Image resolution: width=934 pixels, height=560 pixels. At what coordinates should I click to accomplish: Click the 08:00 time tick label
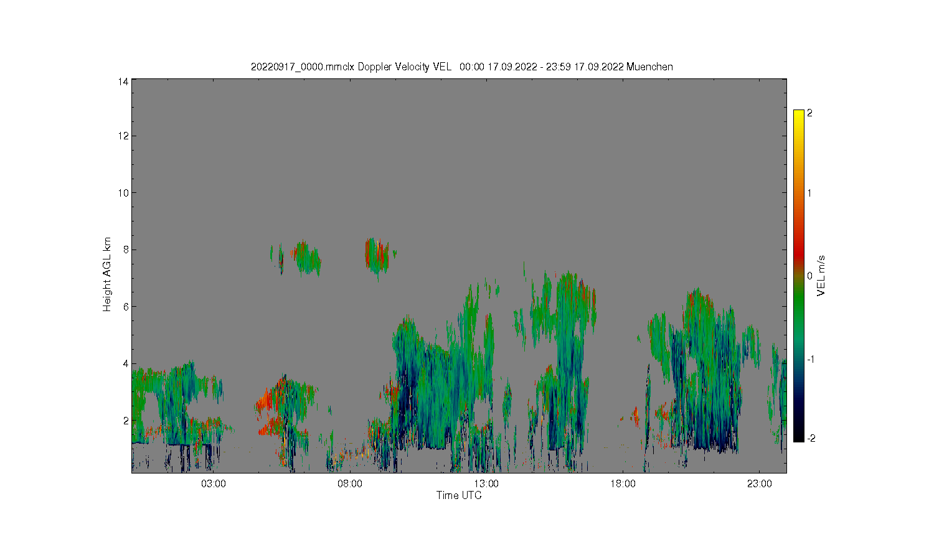[x=350, y=483]
